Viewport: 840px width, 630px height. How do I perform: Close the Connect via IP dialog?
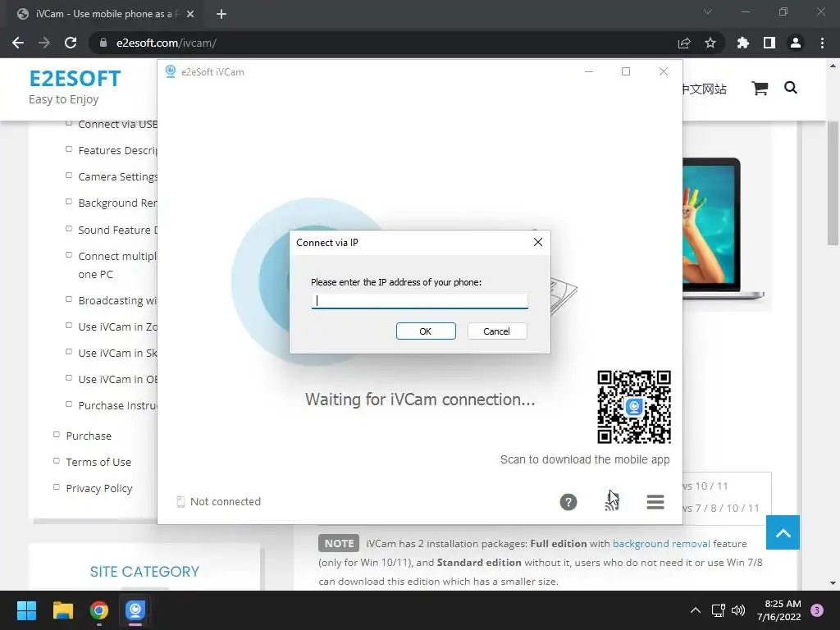coord(538,242)
